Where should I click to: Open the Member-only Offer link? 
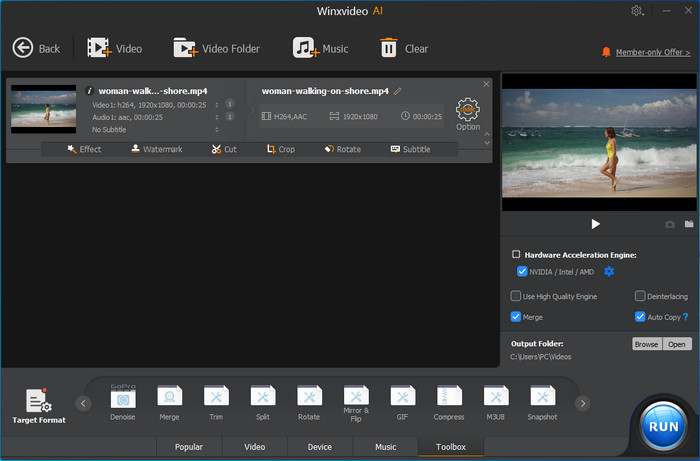[653, 52]
